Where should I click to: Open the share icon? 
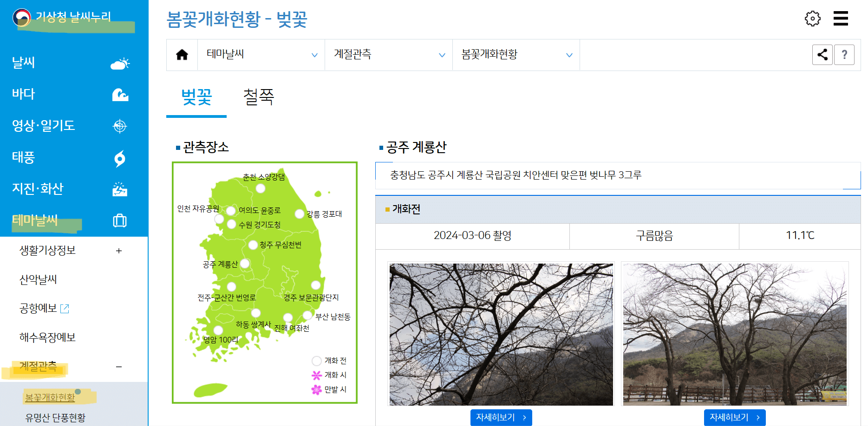pos(822,54)
